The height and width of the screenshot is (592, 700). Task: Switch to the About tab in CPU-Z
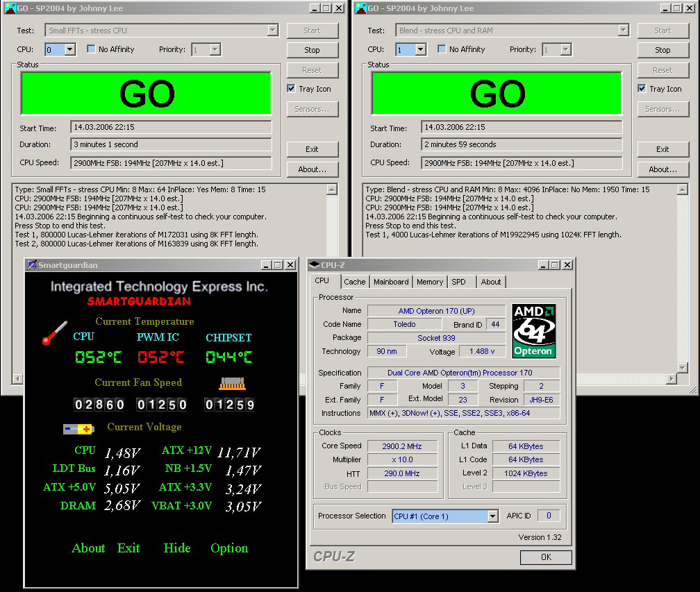490,282
